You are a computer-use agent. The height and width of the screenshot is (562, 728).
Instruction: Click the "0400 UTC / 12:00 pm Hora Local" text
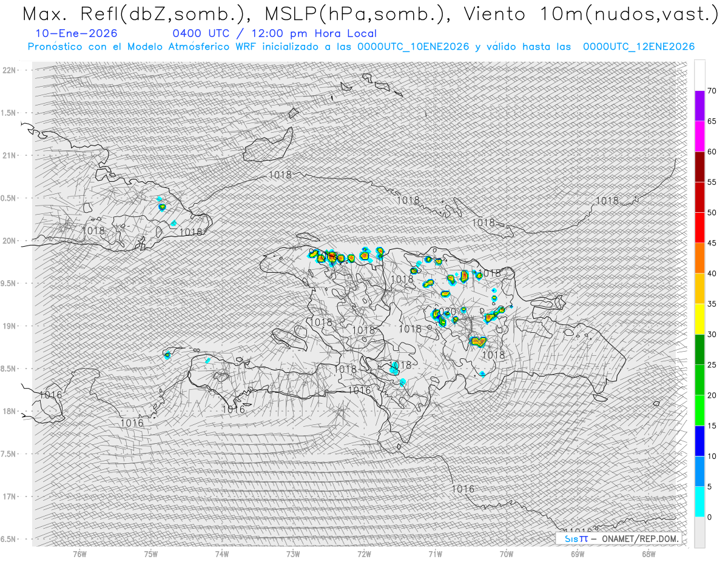(274, 33)
